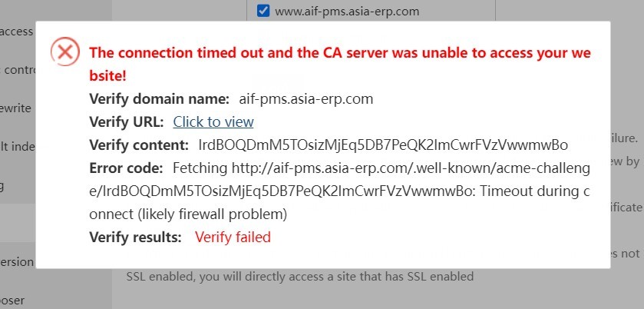644x309 pixels.
Task: Click the 'Error code:' label
Action: coord(126,168)
